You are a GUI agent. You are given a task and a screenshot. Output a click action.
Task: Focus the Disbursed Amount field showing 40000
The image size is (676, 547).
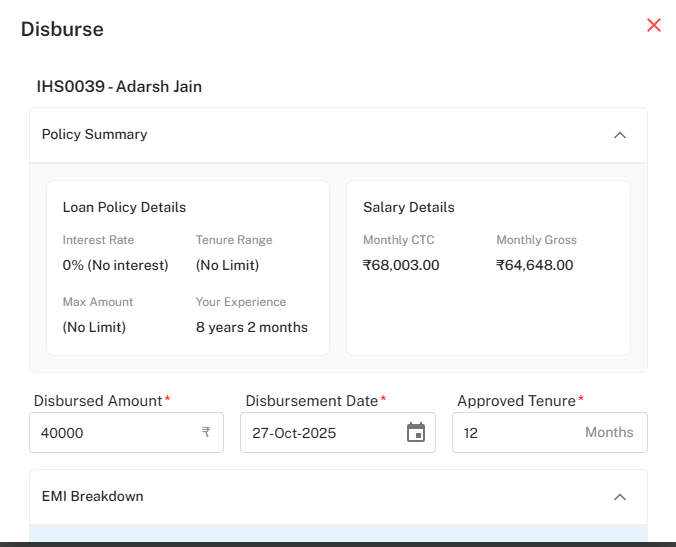click(x=110, y=433)
